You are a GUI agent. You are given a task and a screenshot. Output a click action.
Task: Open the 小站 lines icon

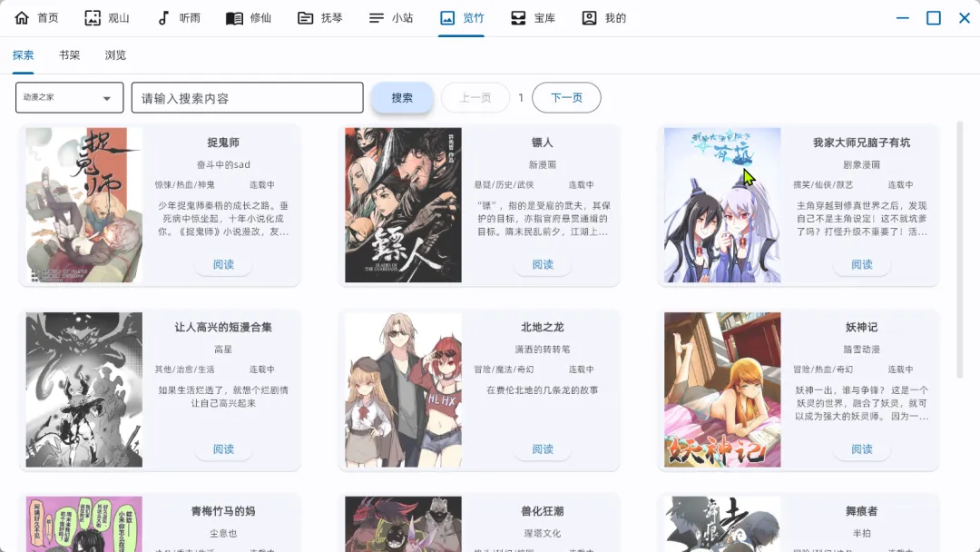point(377,17)
